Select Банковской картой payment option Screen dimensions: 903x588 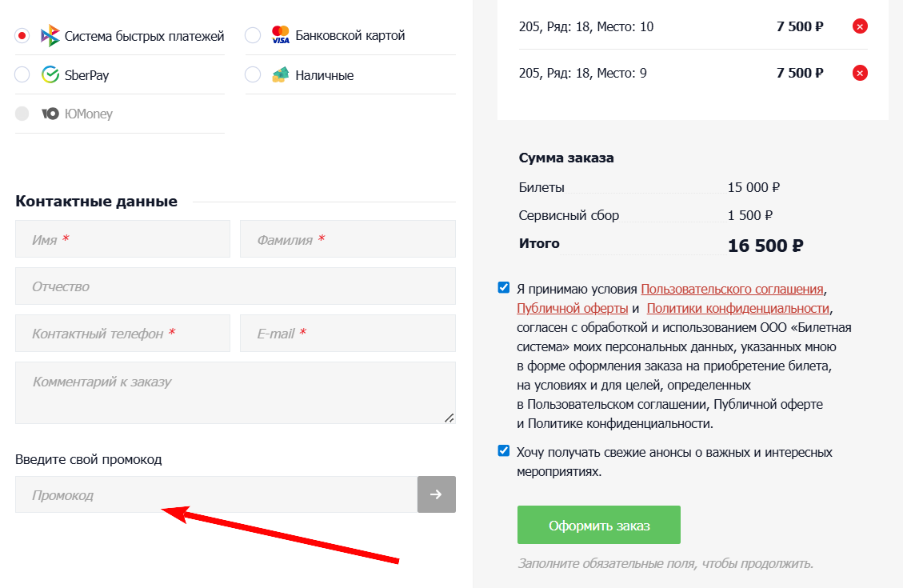pos(252,34)
